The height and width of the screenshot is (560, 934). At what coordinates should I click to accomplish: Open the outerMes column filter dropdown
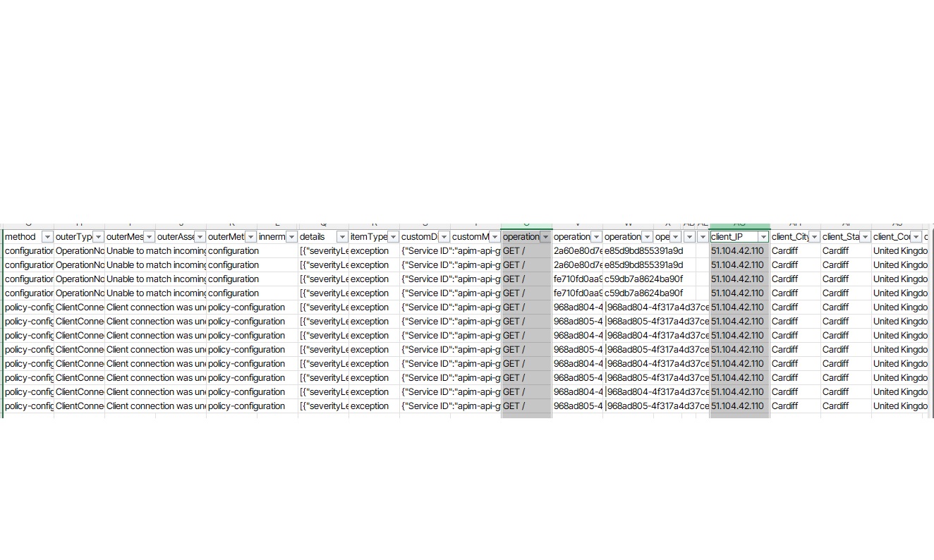[x=149, y=237]
